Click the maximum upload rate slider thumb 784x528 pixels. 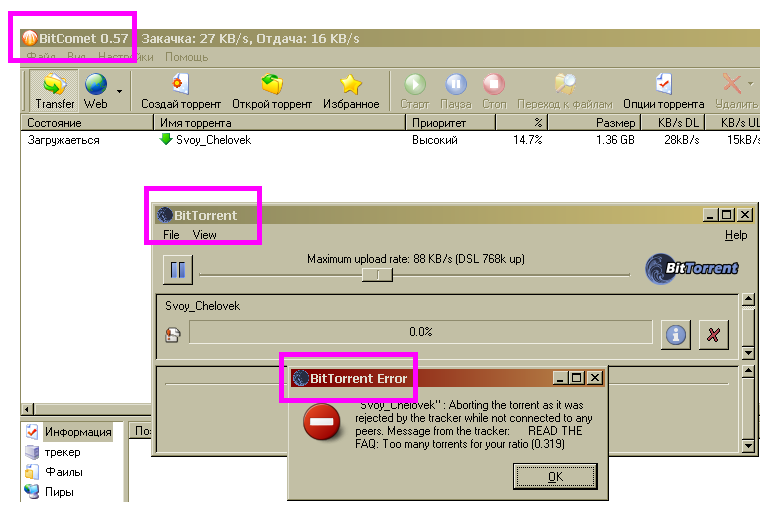378,274
